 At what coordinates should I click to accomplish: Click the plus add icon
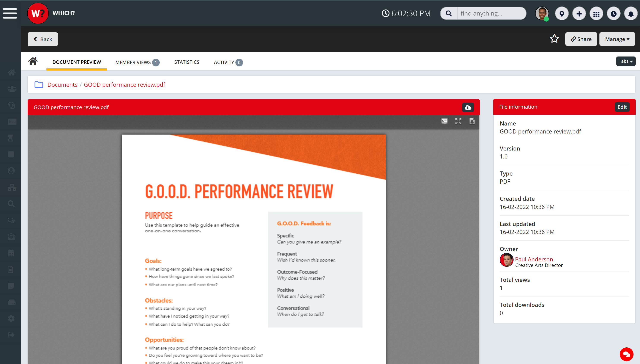(x=579, y=14)
